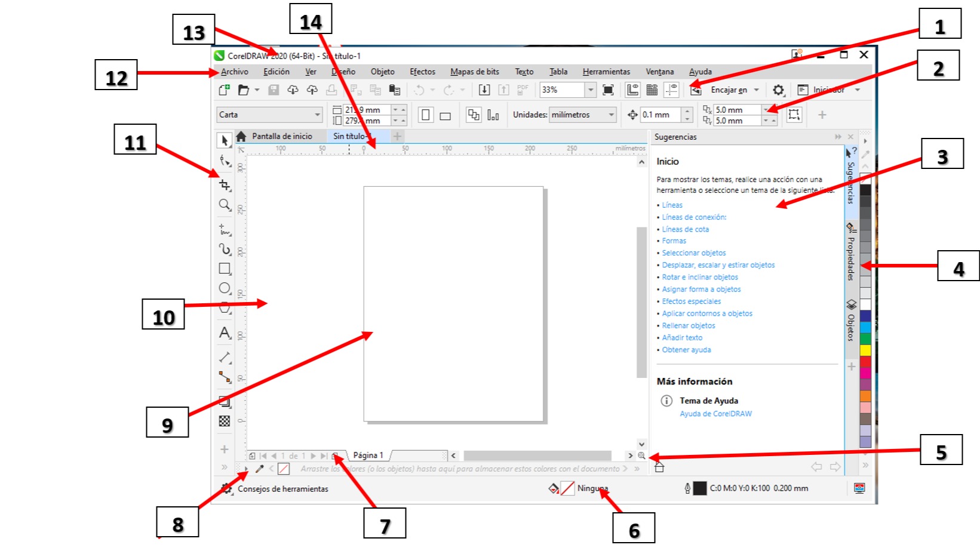Viewport: 980px width, 560px height.
Task: Select the Zoom magnifier tool
Action: point(225,205)
